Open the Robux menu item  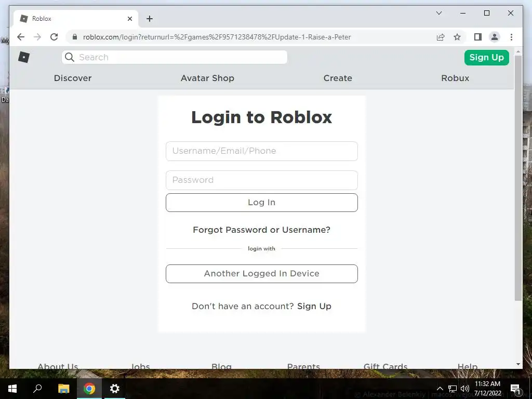455,78
